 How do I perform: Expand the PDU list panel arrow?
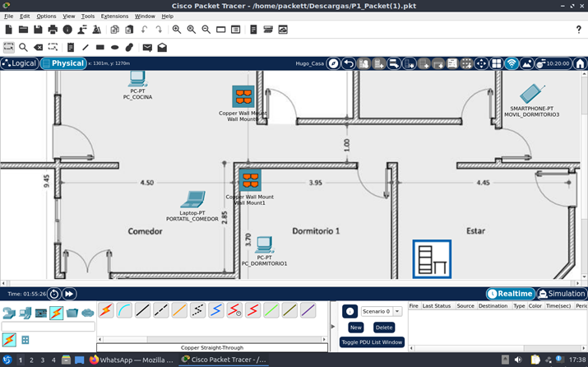click(332, 327)
